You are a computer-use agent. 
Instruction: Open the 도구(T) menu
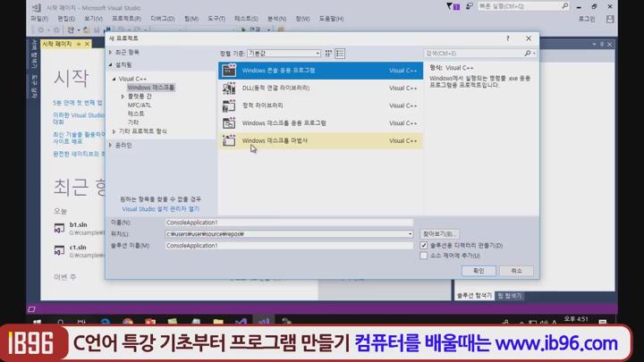click(216, 19)
